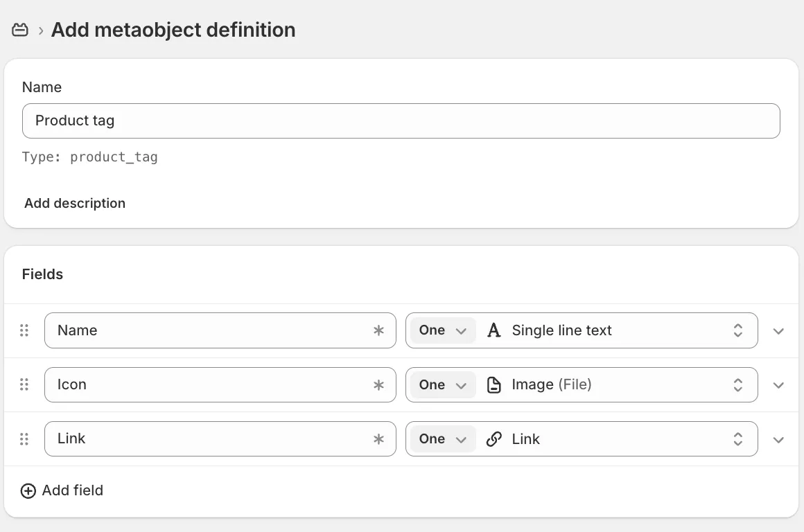
Task: Focus the Product tag name input
Action: (x=401, y=121)
